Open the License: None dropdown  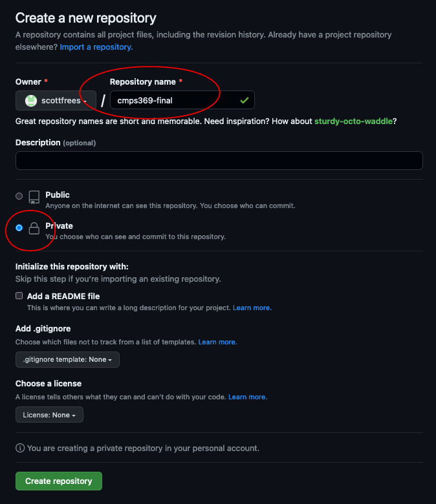49,415
